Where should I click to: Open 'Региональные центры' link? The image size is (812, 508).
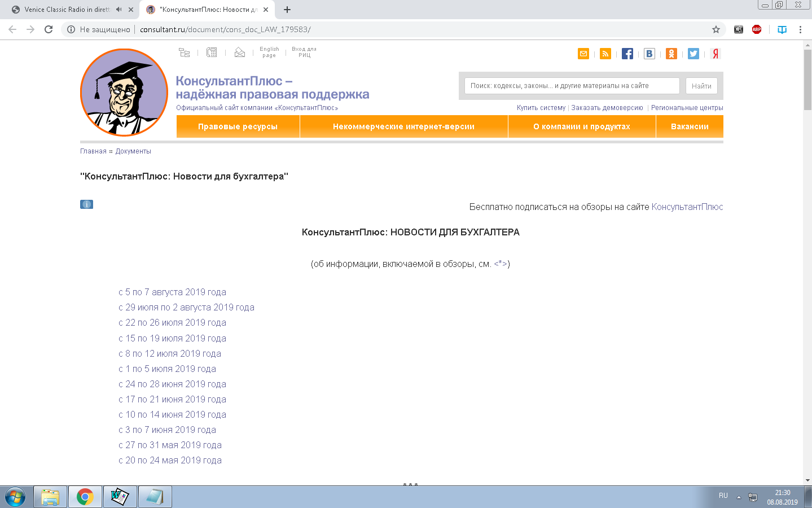coord(687,108)
